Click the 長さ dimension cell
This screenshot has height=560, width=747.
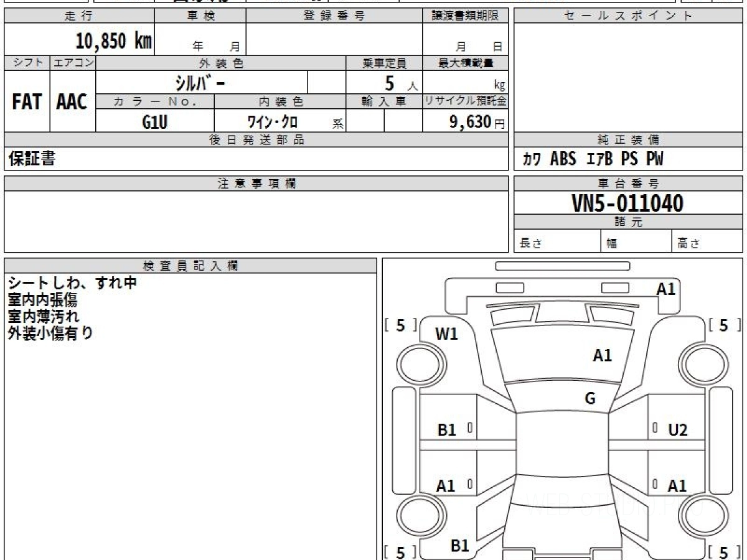coord(557,241)
